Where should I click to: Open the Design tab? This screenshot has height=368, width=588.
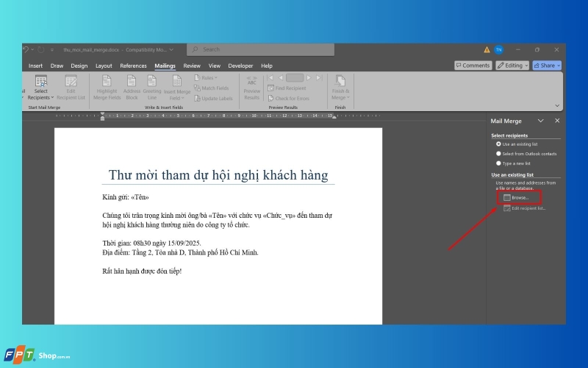click(79, 66)
